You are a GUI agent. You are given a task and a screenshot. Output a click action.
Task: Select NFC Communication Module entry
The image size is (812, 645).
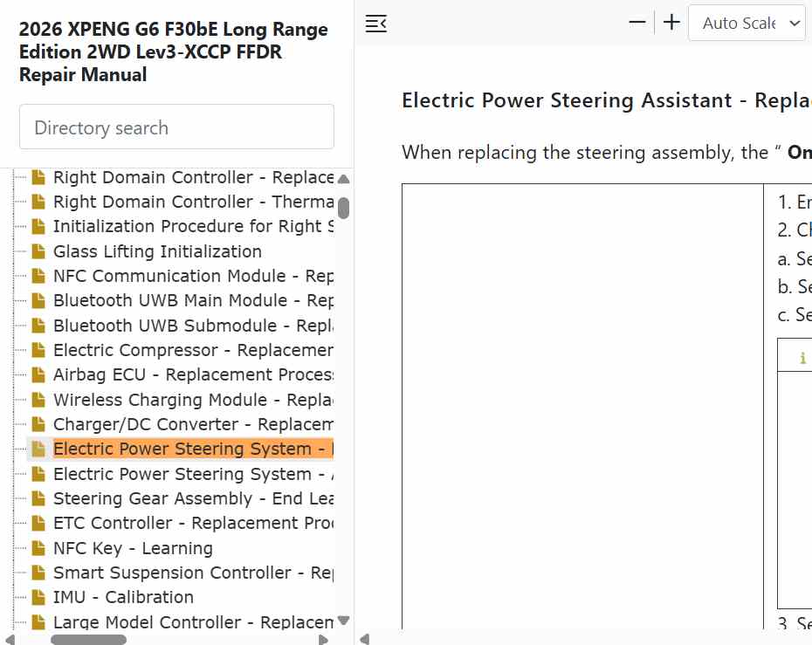point(193,276)
